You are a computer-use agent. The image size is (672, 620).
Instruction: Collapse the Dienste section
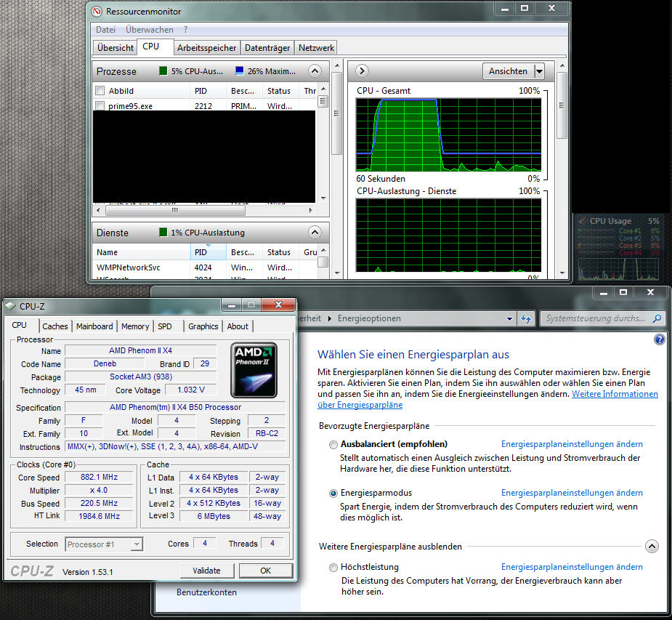(x=315, y=233)
